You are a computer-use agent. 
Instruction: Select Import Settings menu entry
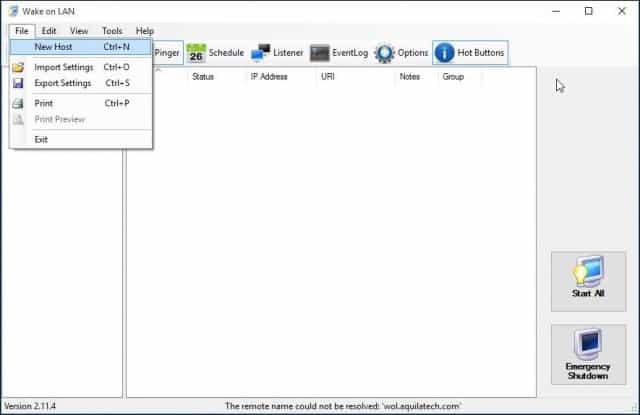pos(81,67)
